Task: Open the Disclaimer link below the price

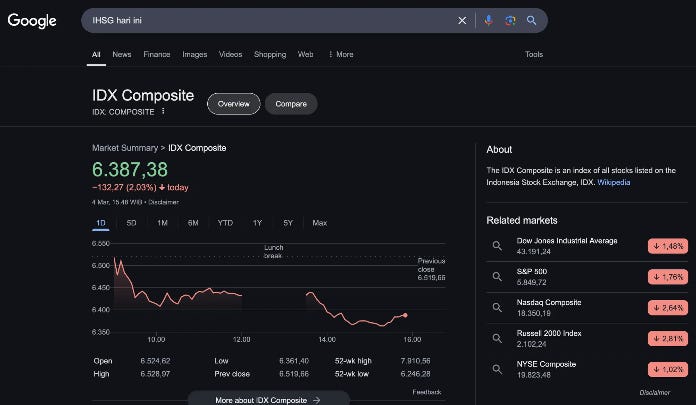Action: click(x=163, y=202)
